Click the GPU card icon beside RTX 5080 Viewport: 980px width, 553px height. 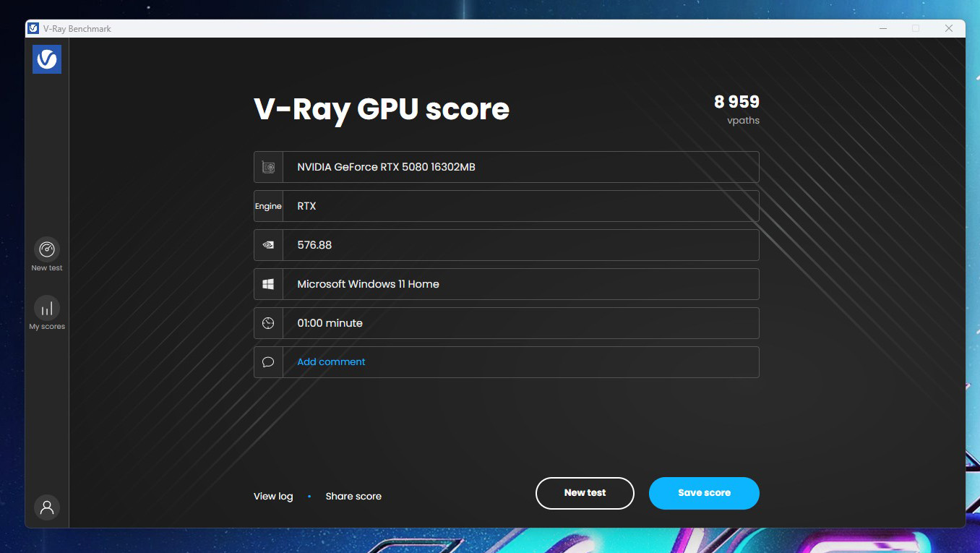(x=268, y=167)
